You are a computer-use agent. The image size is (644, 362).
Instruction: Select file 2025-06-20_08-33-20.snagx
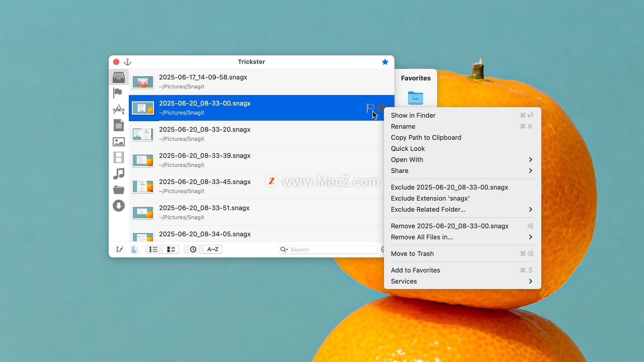pos(256,134)
